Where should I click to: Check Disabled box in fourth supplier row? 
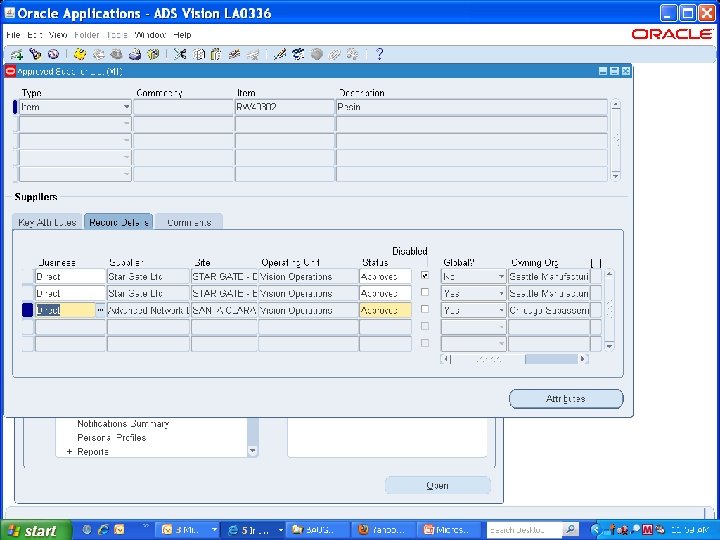(x=425, y=326)
